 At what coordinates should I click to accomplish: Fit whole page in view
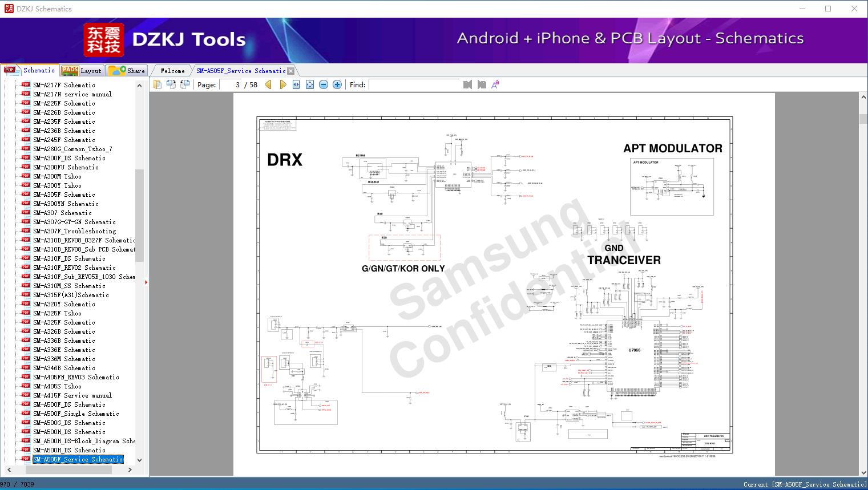(x=310, y=84)
